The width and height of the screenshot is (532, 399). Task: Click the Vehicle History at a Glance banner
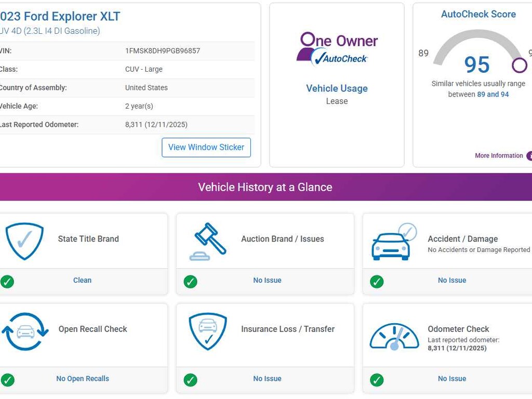click(x=265, y=187)
